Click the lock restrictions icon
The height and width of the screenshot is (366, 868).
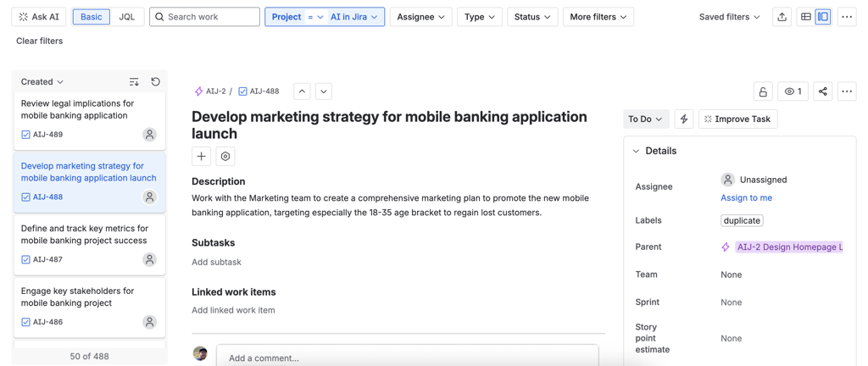click(763, 91)
